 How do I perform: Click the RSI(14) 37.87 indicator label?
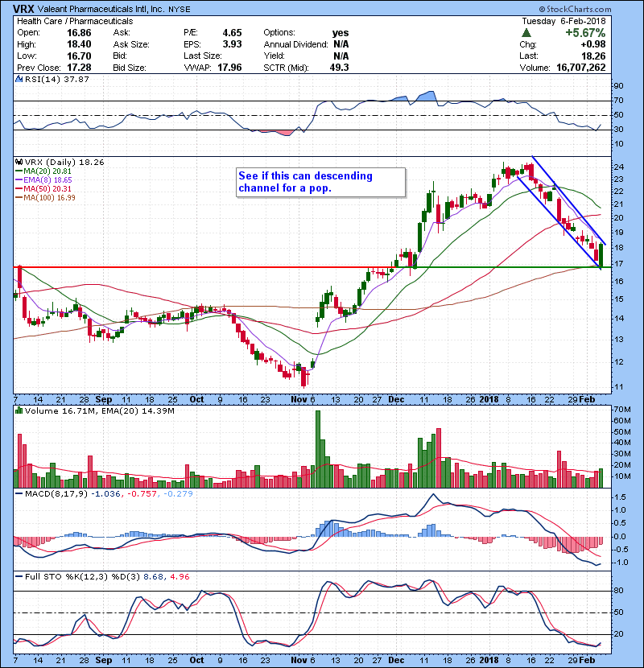pos(56,79)
